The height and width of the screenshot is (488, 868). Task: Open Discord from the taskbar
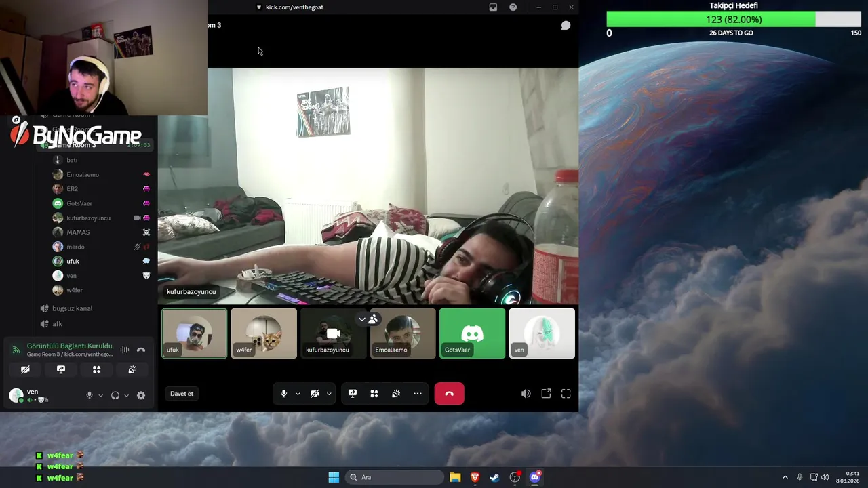coord(535,477)
